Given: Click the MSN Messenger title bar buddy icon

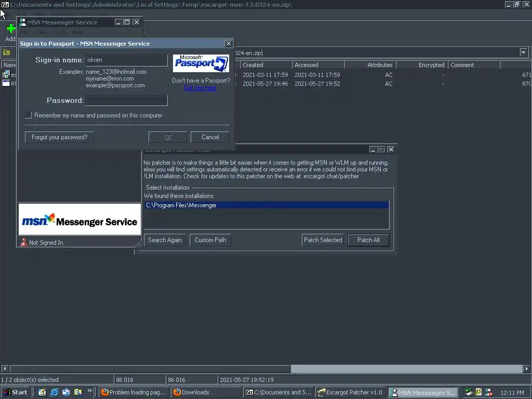Looking at the screenshot, I should coord(23,22).
